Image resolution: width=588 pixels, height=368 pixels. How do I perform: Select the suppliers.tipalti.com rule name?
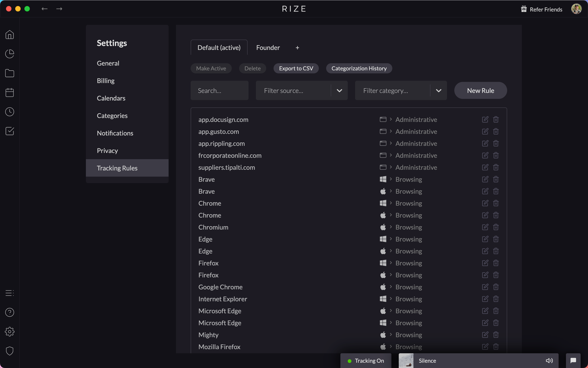[226, 167]
